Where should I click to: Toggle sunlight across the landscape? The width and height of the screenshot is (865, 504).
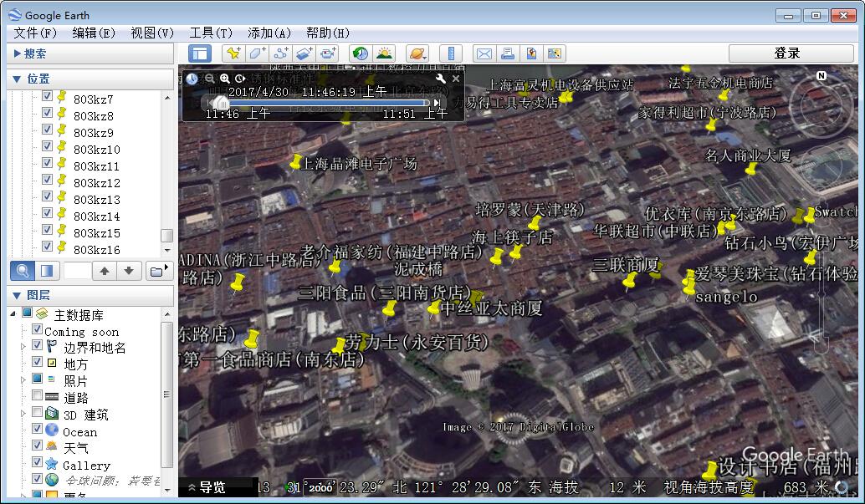(384, 53)
